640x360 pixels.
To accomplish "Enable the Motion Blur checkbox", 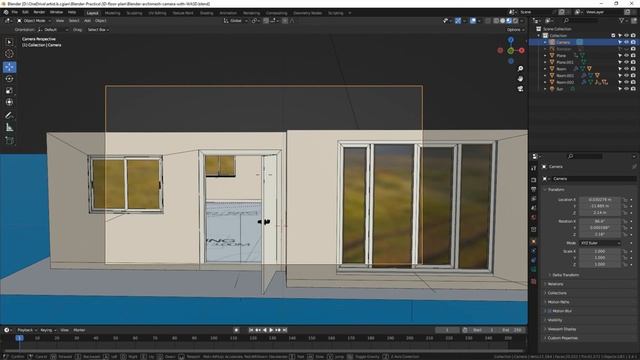I will (550, 311).
